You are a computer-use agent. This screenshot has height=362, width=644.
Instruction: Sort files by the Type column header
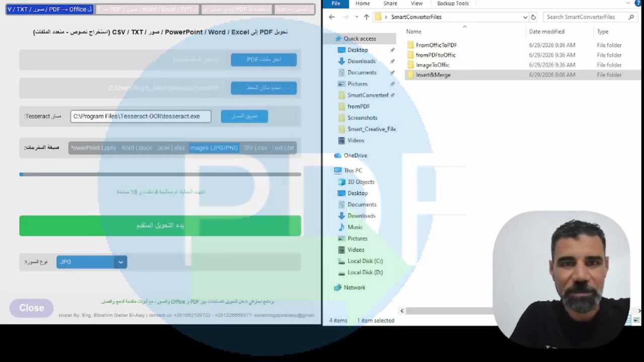602,32
